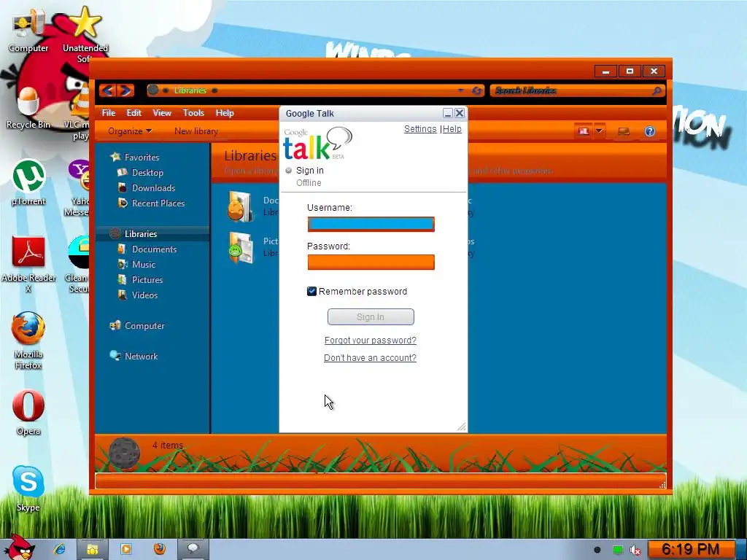The width and height of the screenshot is (747, 560).
Task: Focus the Password input field
Action: 371,262
